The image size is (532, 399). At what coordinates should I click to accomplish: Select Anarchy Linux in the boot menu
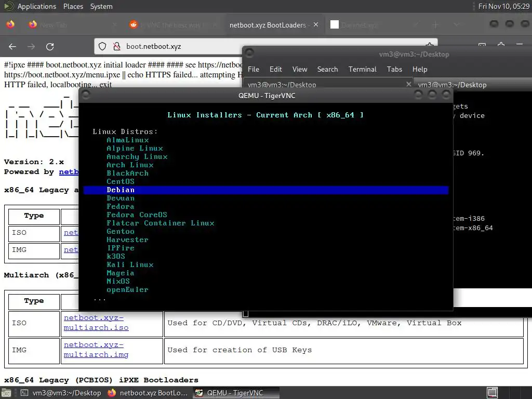pyautogui.click(x=137, y=156)
